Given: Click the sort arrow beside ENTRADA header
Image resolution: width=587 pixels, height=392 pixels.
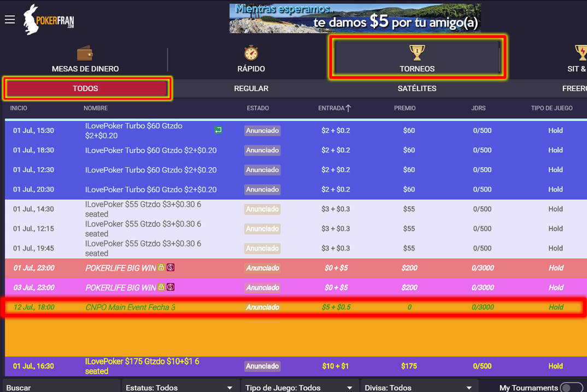Looking at the screenshot, I should 348,108.
